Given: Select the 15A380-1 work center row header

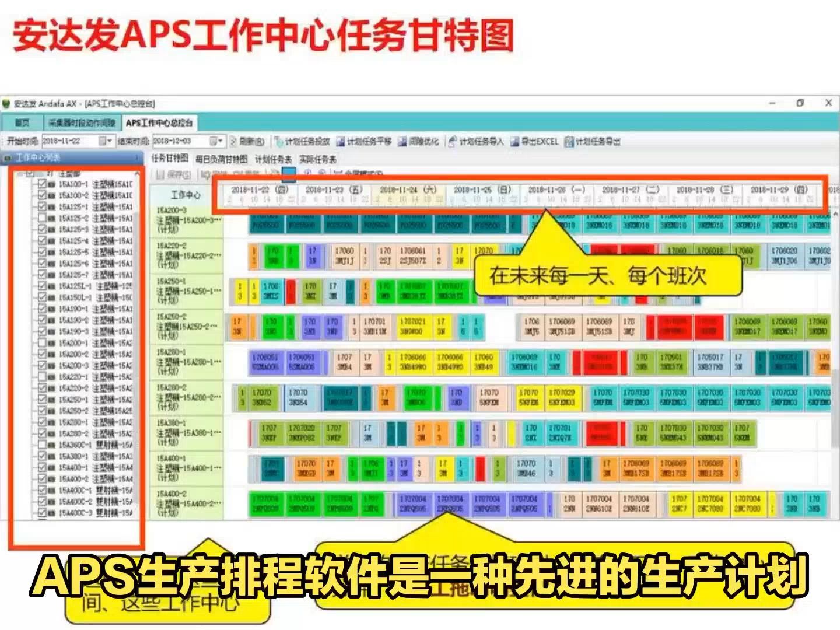Looking at the screenshot, I should [187, 432].
